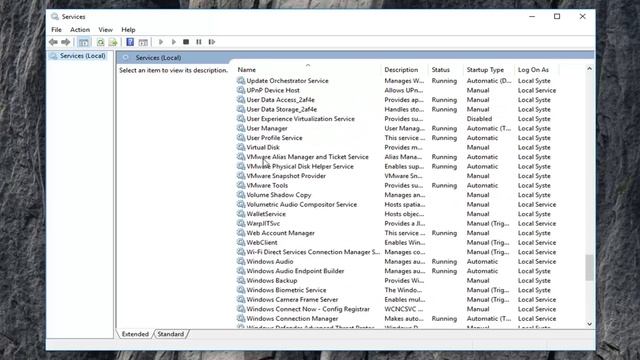Open the File menu
640x360 pixels.
click(x=56, y=30)
